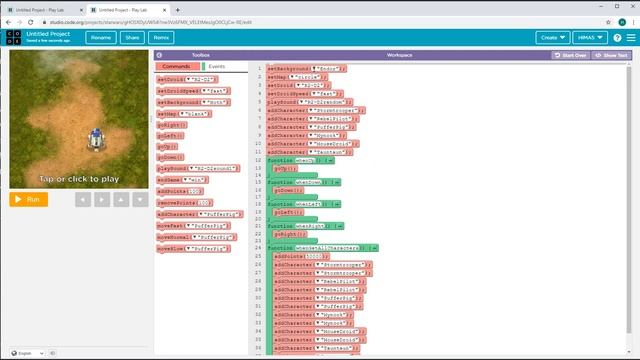Click the Remix button
This screenshot has width=640, height=360.
click(x=161, y=38)
